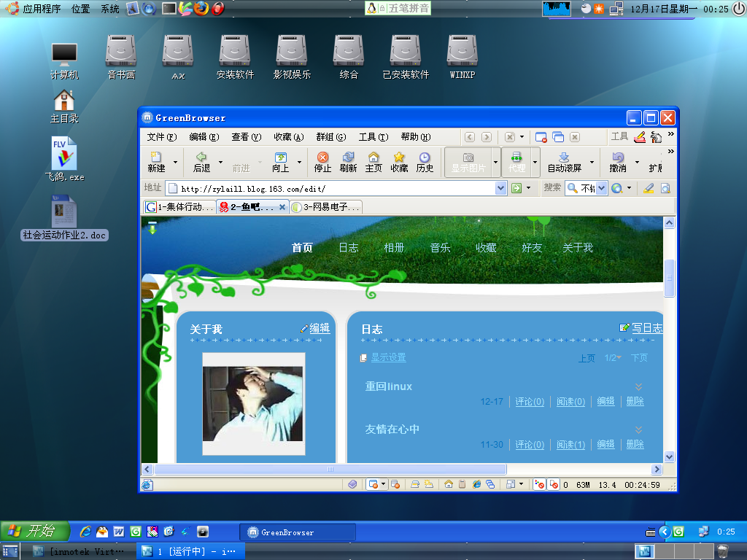Open the 飞鸽.exe desktop file

click(65, 159)
